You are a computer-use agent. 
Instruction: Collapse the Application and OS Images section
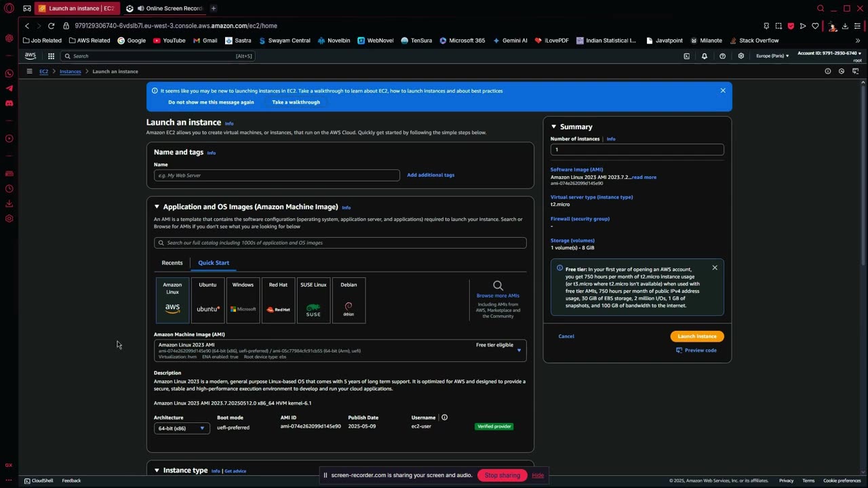coord(157,207)
